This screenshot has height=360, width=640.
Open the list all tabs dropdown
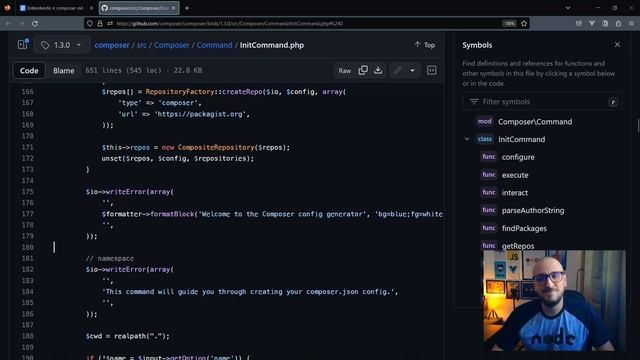[568, 8]
